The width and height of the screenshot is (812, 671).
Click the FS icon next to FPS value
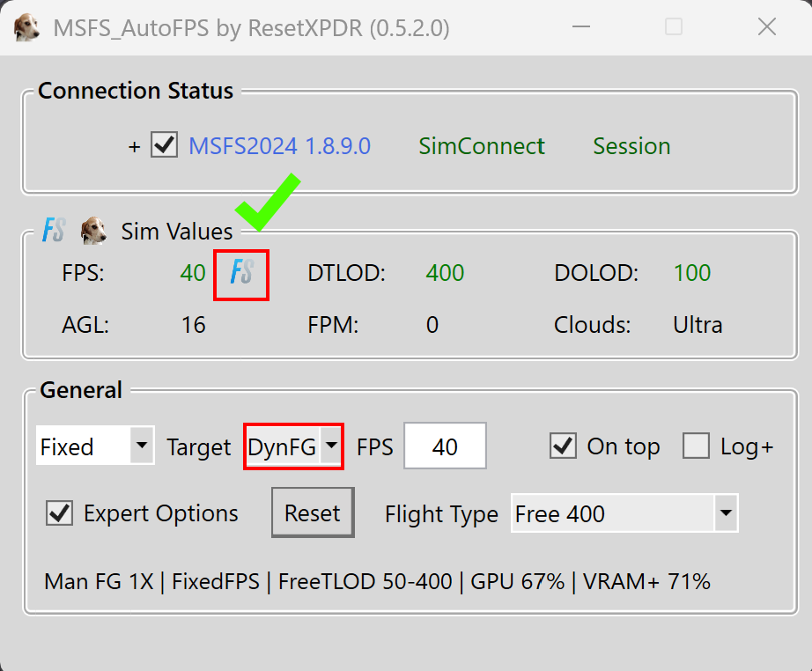(241, 272)
